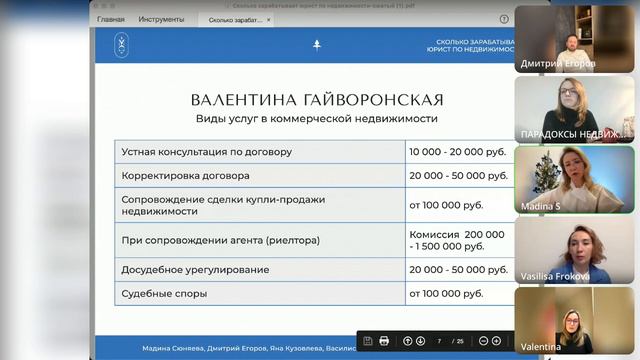Go to next page with down arrow
The image size is (640, 360).
click(420, 341)
